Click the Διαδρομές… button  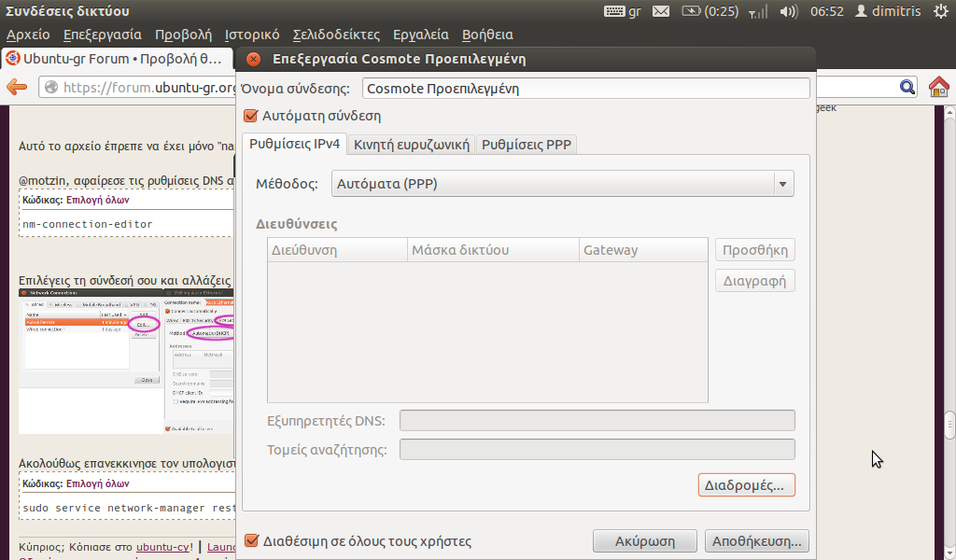pos(746,485)
